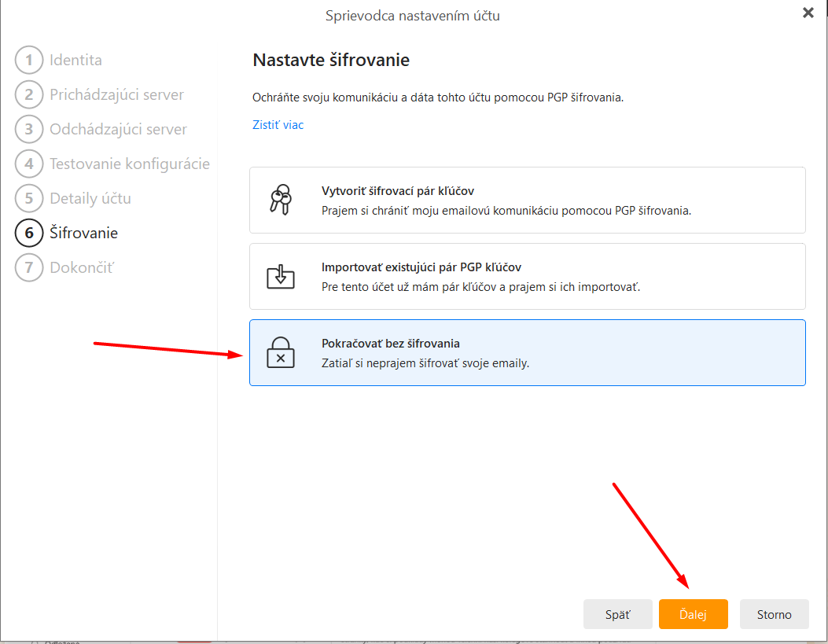
Task: Switch to the 'Šifrovanie' step label
Action: (x=83, y=234)
